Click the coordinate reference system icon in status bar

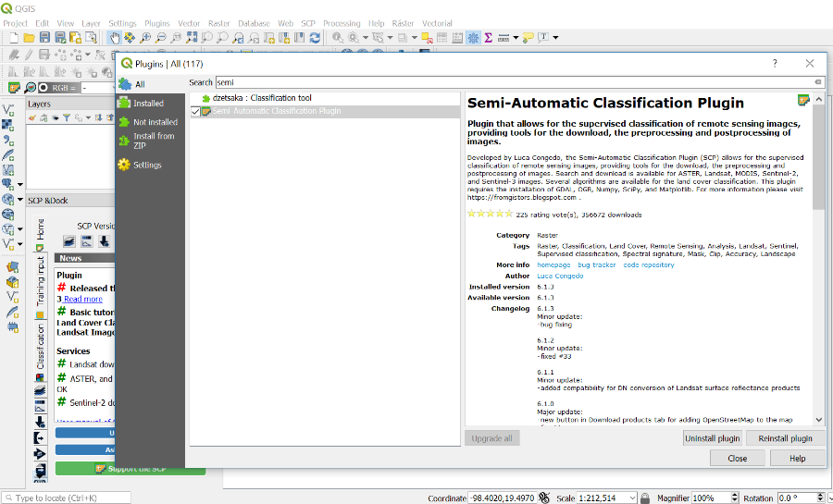click(544, 498)
